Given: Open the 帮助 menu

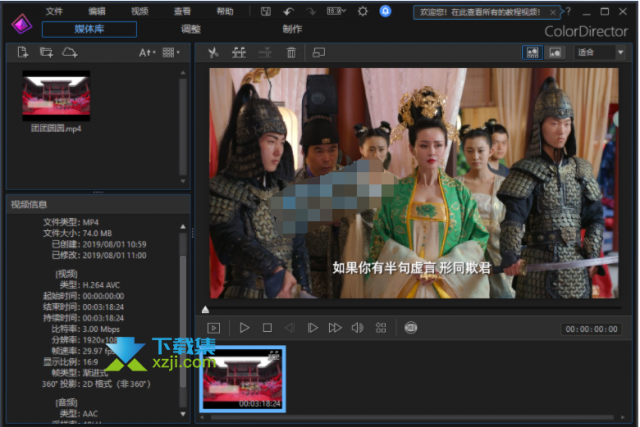Looking at the screenshot, I should coord(225,11).
